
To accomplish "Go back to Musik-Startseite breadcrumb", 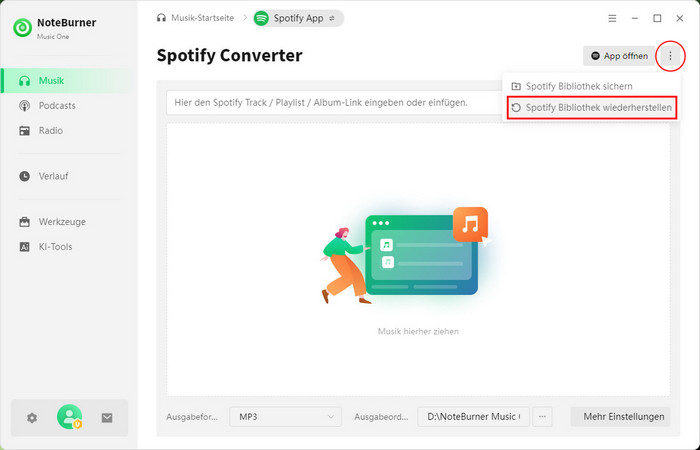I will (x=202, y=18).
